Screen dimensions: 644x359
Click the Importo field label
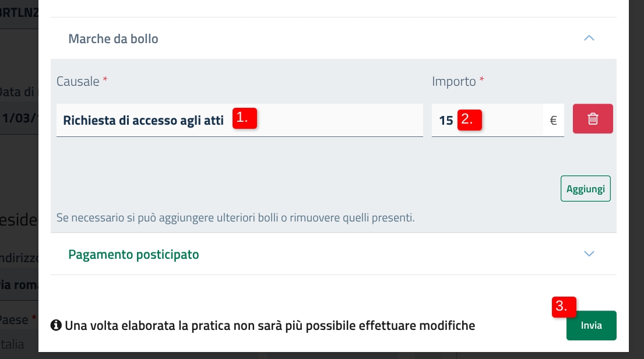pos(454,82)
